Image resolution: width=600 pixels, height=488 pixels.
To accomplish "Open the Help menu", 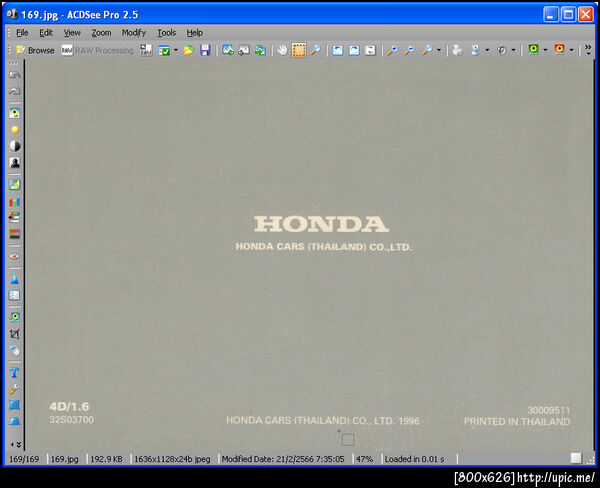I will [x=194, y=33].
